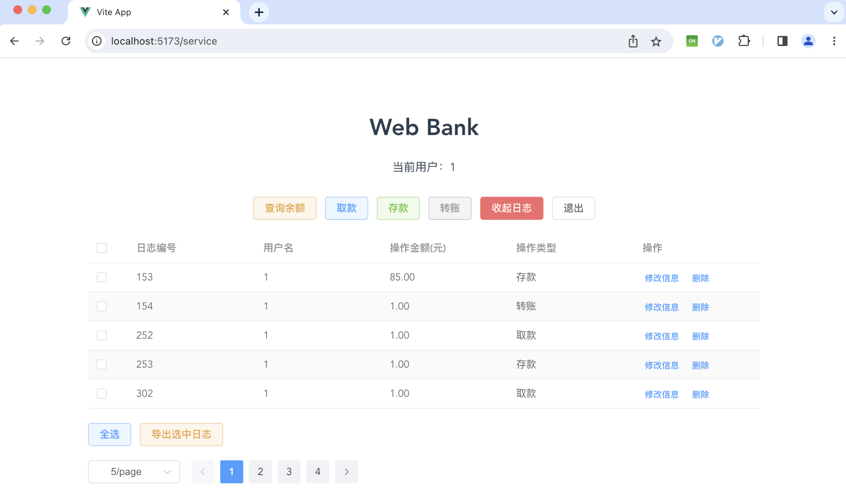
Task: Click the bookmark star icon
Action: pos(656,41)
